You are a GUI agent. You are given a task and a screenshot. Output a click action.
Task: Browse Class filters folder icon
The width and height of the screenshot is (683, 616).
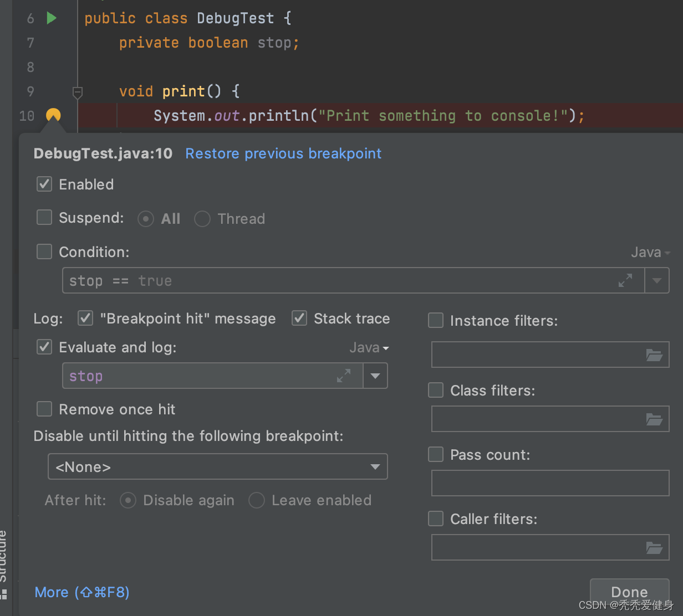tap(654, 419)
